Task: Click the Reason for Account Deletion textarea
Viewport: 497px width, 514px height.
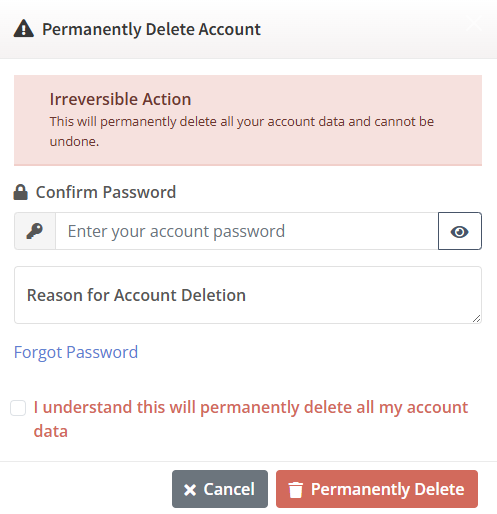Action: pyautogui.click(x=248, y=295)
